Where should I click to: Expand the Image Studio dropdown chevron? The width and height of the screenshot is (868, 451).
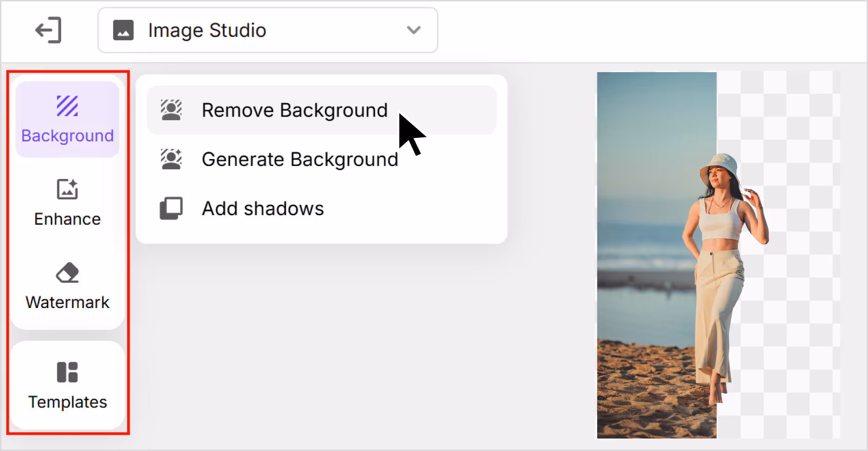[413, 31]
